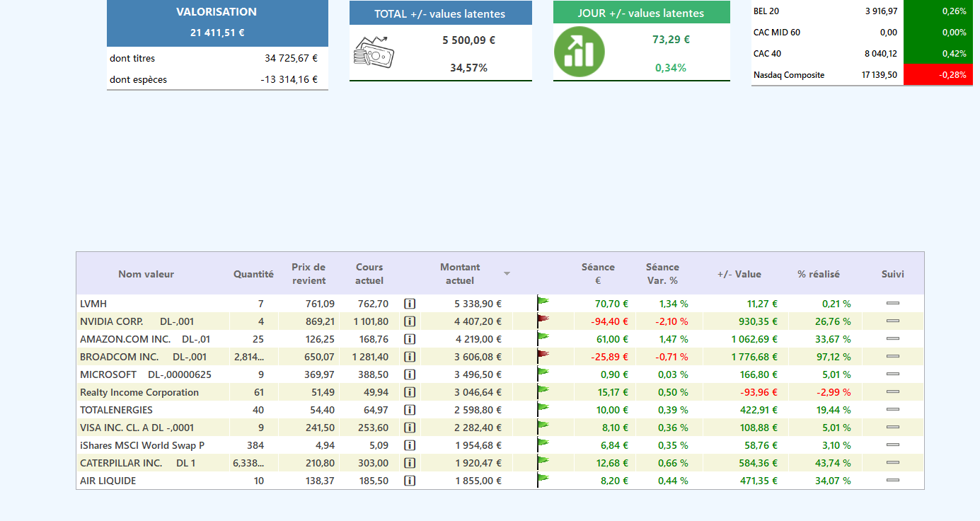Toggle the Suivi marker for LVMH
This screenshot has width=980, height=521.
[892, 304]
